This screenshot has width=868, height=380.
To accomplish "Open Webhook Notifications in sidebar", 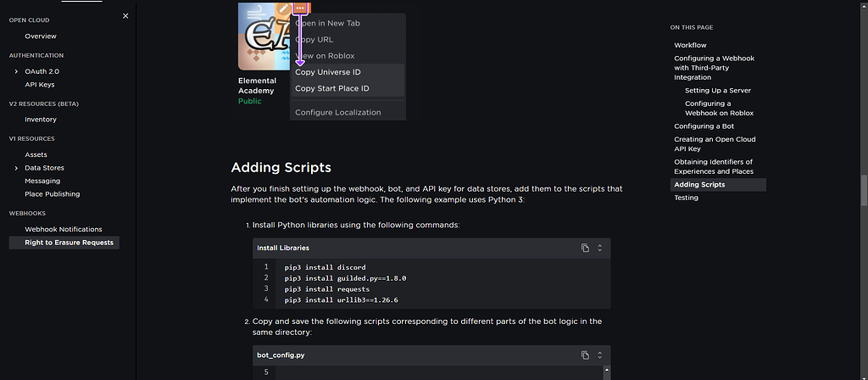I will point(64,229).
